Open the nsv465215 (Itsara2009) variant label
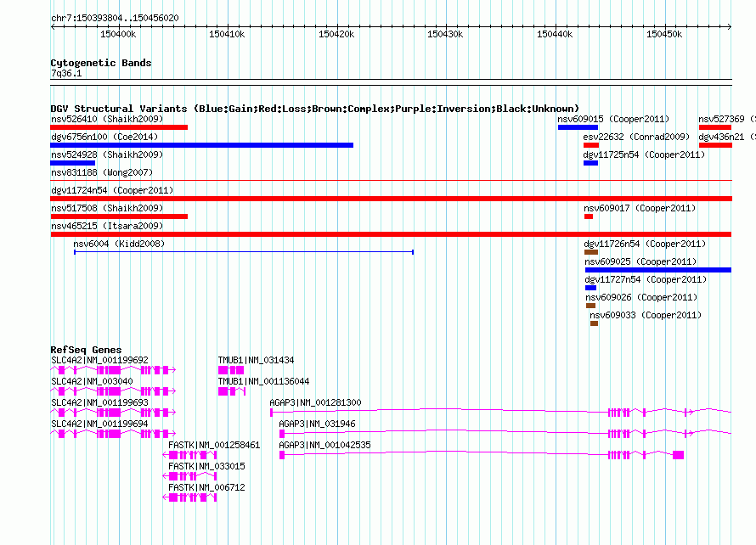Image resolution: width=756 pixels, height=545 pixels. 107,226
